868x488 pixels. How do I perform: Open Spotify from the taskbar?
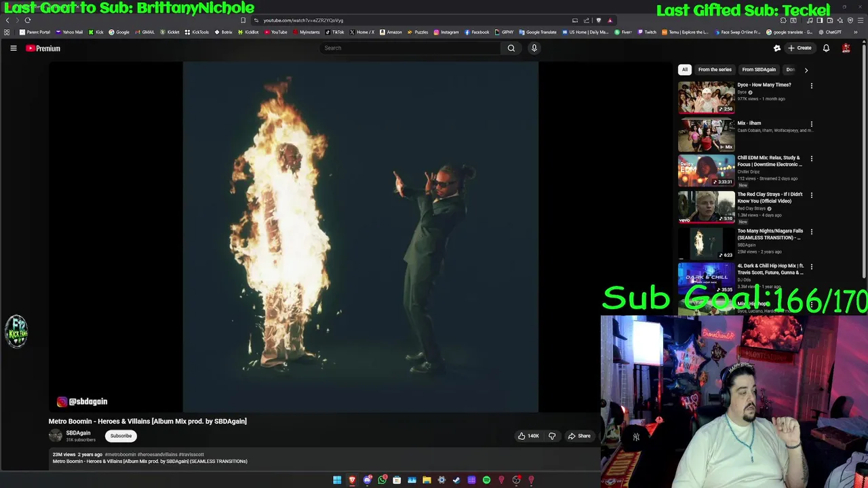tap(486, 480)
